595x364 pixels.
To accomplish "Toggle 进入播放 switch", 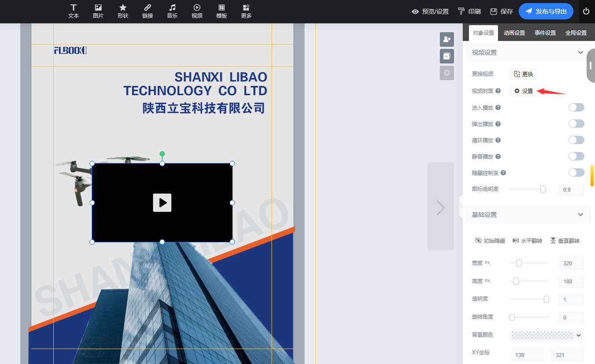I will [576, 108].
